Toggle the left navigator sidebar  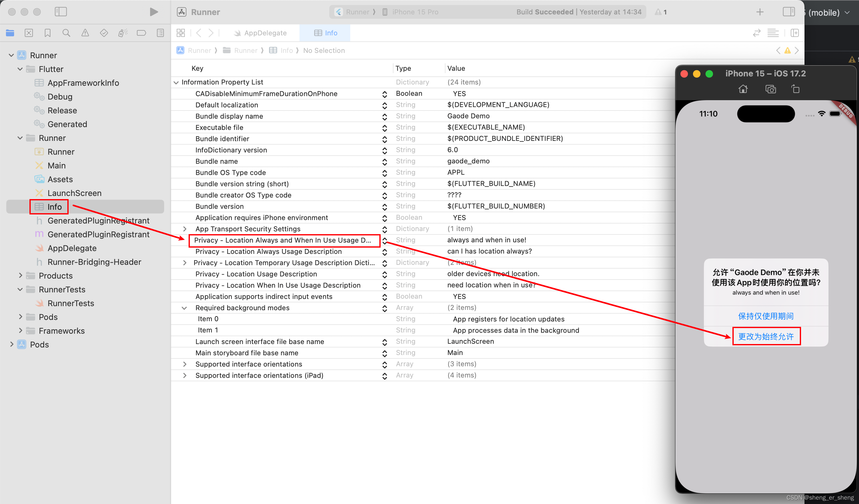[x=61, y=12]
